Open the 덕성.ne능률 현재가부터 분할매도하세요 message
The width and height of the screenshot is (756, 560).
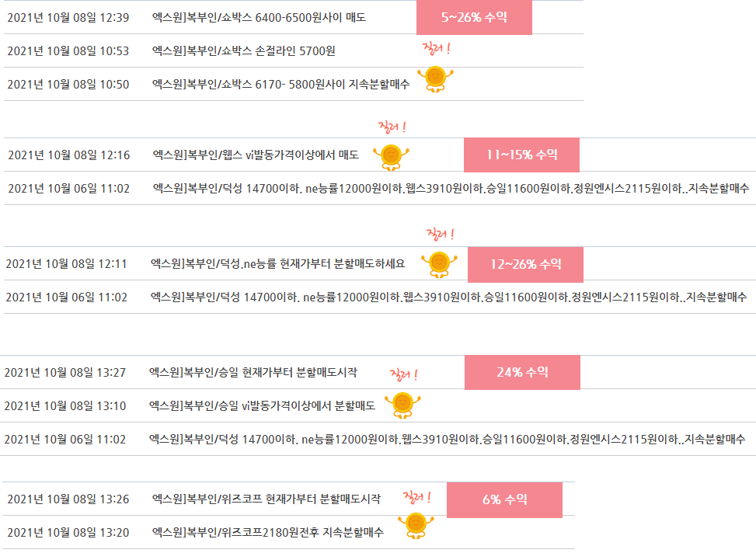click(277, 263)
